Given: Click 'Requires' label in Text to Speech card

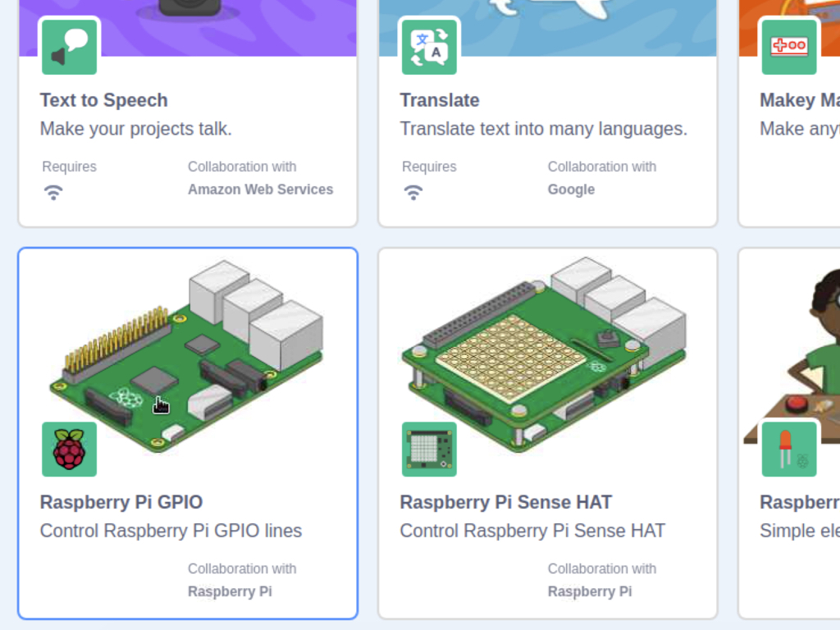Looking at the screenshot, I should coord(69,167).
